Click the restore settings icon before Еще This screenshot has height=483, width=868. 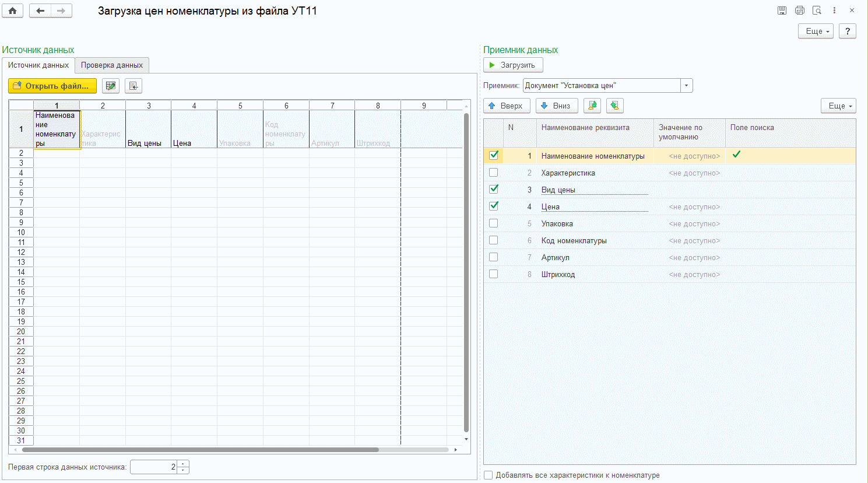coord(615,106)
